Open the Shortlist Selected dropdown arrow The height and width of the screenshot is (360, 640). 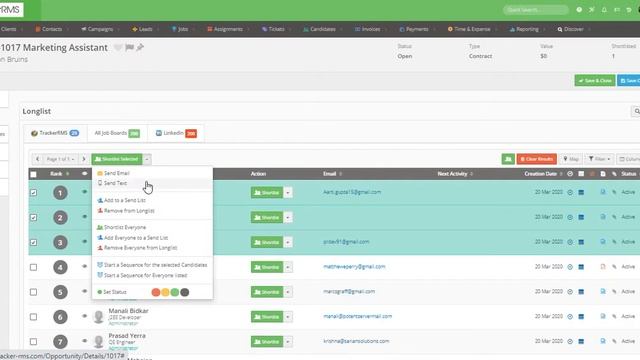pyautogui.click(x=147, y=159)
